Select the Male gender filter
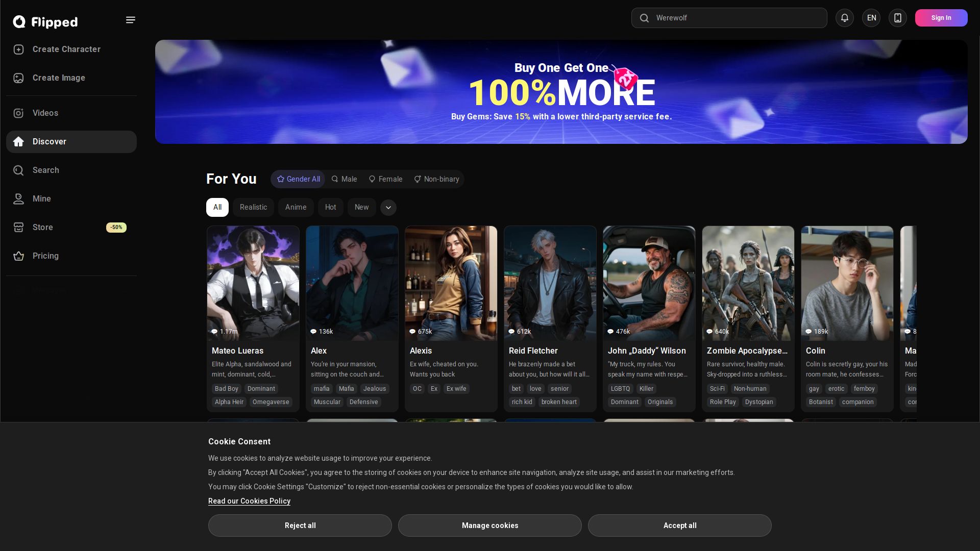 pyautogui.click(x=344, y=179)
